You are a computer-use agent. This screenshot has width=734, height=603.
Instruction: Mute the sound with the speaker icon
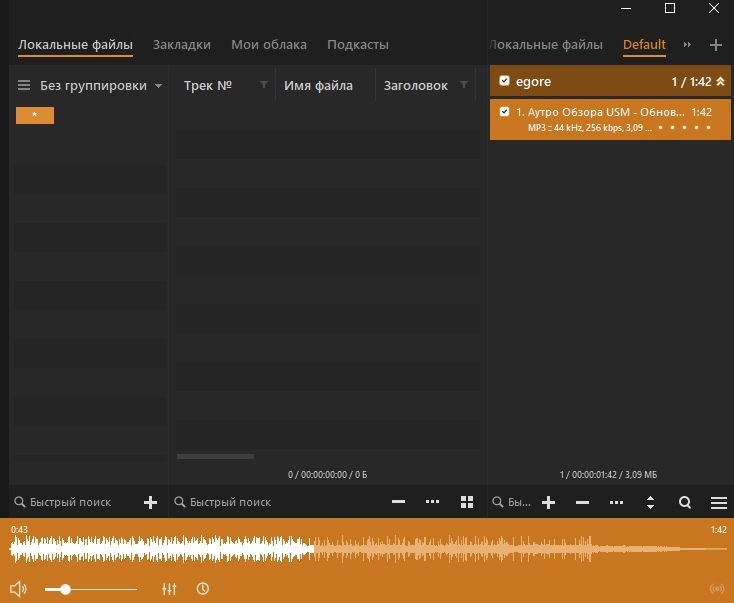[x=18, y=589]
